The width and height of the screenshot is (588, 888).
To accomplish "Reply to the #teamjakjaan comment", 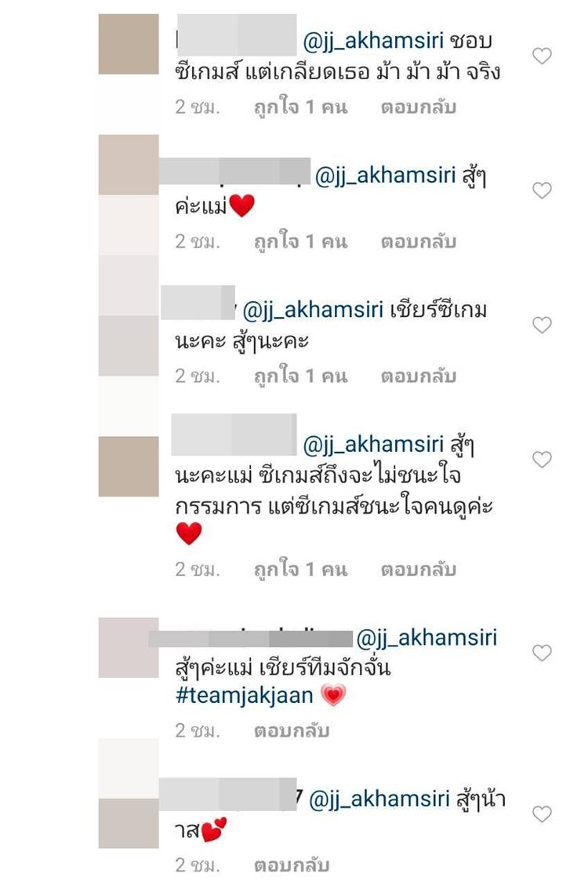I will pos(292,730).
